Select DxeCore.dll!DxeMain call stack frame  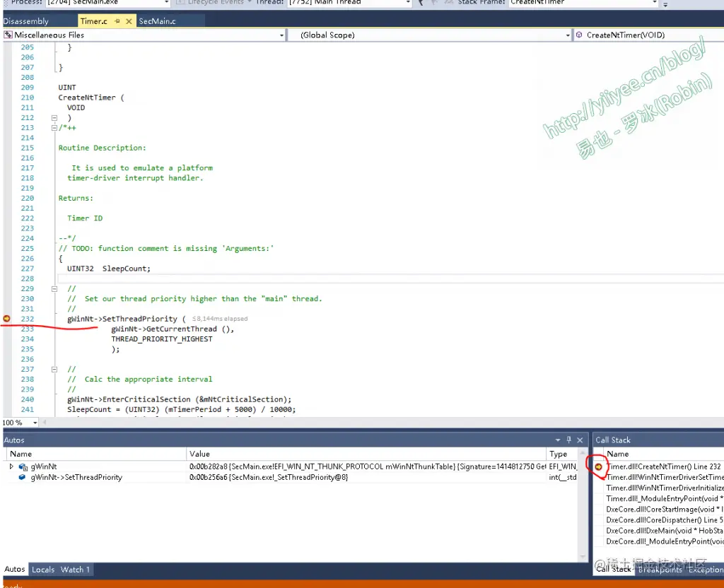click(x=665, y=531)
